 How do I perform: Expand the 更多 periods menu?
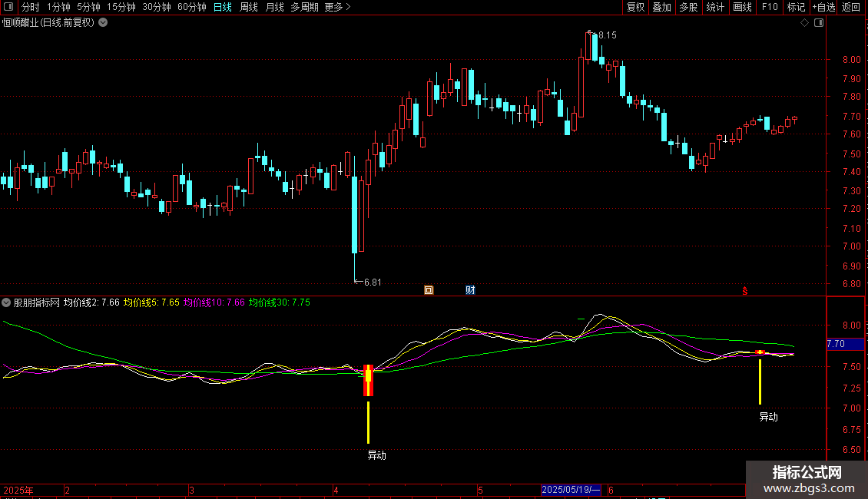(x=337, y=7)
